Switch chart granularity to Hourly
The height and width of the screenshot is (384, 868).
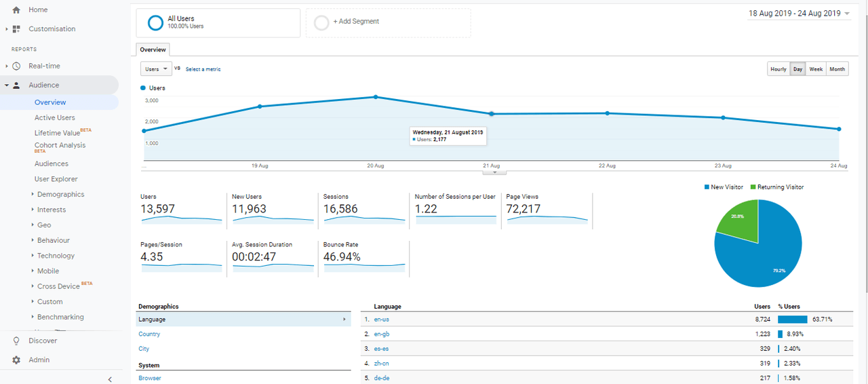coord(778,69)
